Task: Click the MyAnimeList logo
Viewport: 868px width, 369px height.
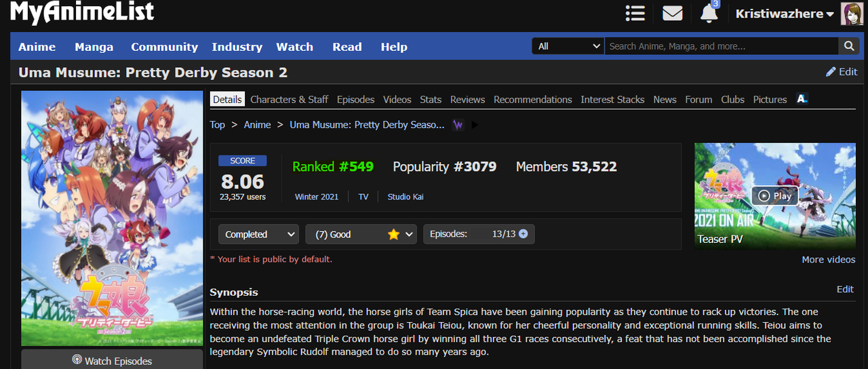Action: 82,12
